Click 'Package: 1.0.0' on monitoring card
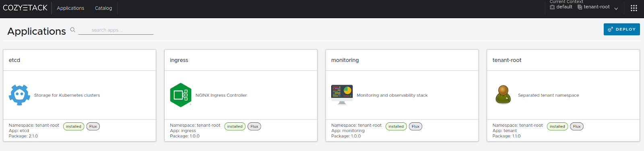Viewport: 644px width, 151px height. [x=346, y=136]
